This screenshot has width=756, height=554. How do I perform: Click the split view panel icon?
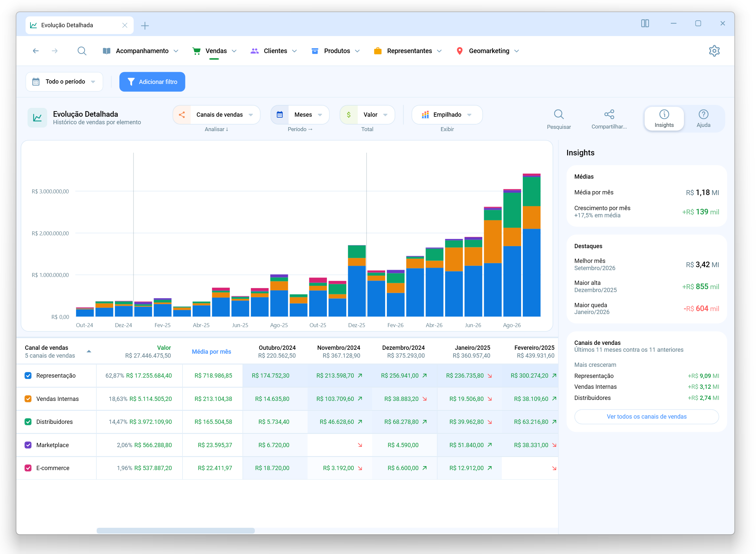[x=645, y=24]
